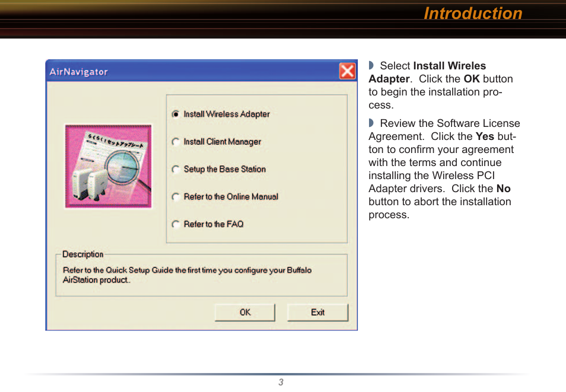
Task: Close the AirNavigator dialog with red X
Action: (347, 71)
